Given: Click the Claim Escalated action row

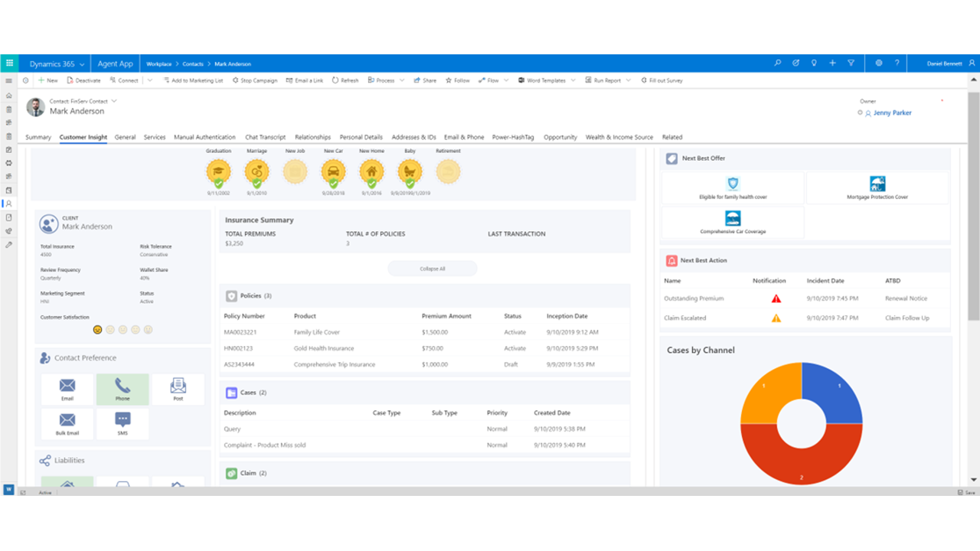Looking at the screenshot, I should point(805,318).
